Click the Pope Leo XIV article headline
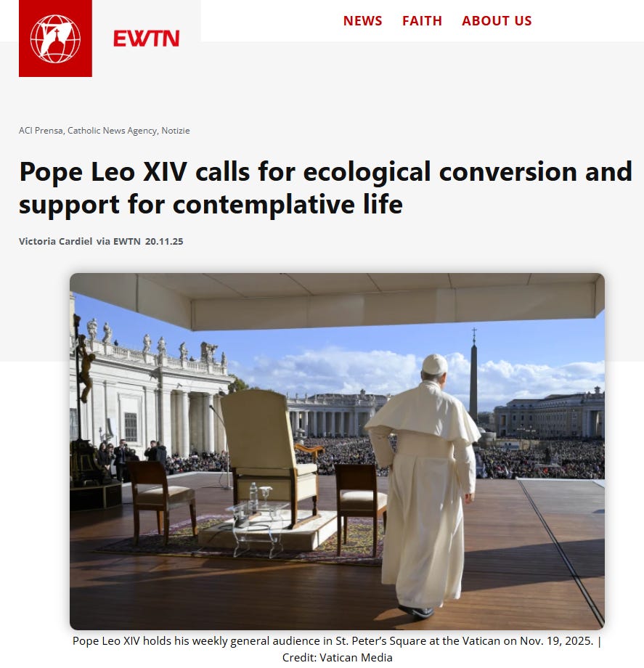Viewport: 644px width, 668px height. click(325, 188)
